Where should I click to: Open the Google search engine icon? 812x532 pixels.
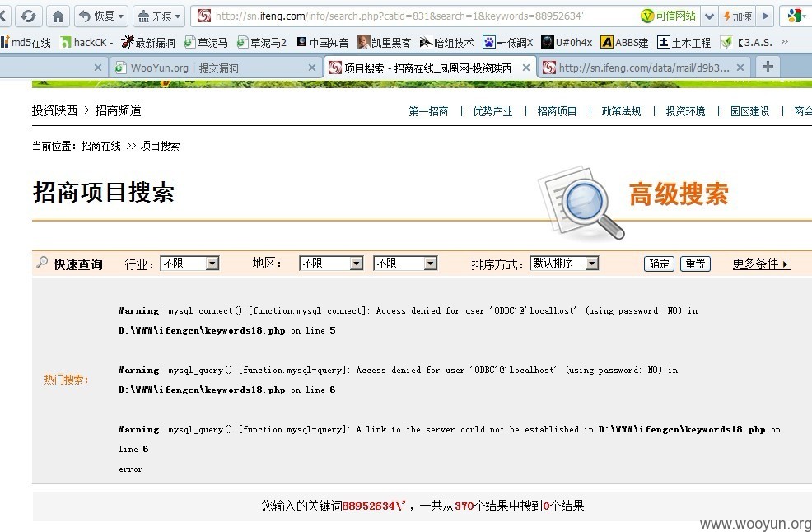point(796,16)
